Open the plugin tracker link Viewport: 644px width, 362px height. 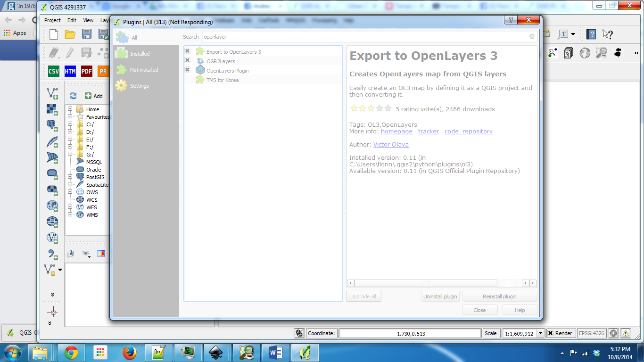[x=429, y=132]
